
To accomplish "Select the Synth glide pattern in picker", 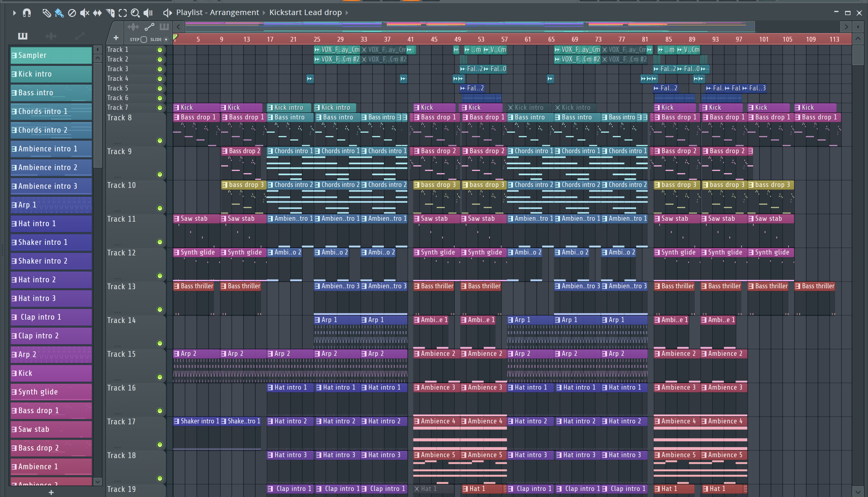I will click(x=51, y=392).
